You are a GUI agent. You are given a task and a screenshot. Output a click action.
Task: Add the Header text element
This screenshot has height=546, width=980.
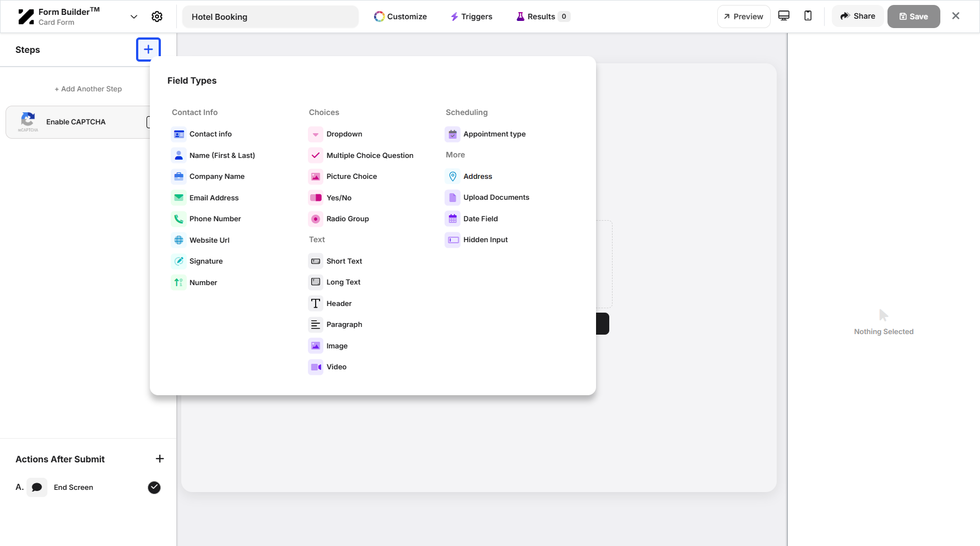point(330,303)
